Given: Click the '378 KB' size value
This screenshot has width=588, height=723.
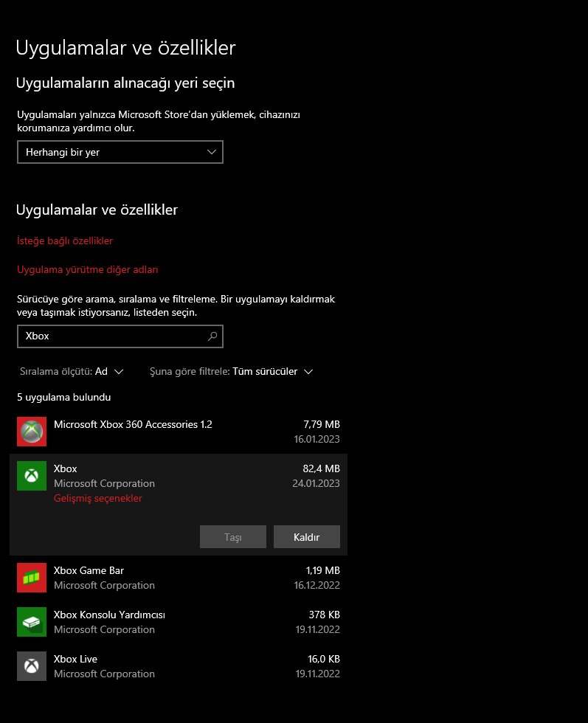Looking at the screenshot, I should (x=324, y=615).
